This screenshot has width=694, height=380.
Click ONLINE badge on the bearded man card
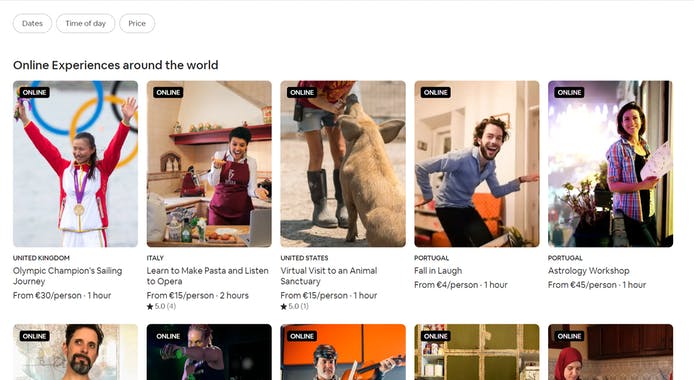pos(35,336)
